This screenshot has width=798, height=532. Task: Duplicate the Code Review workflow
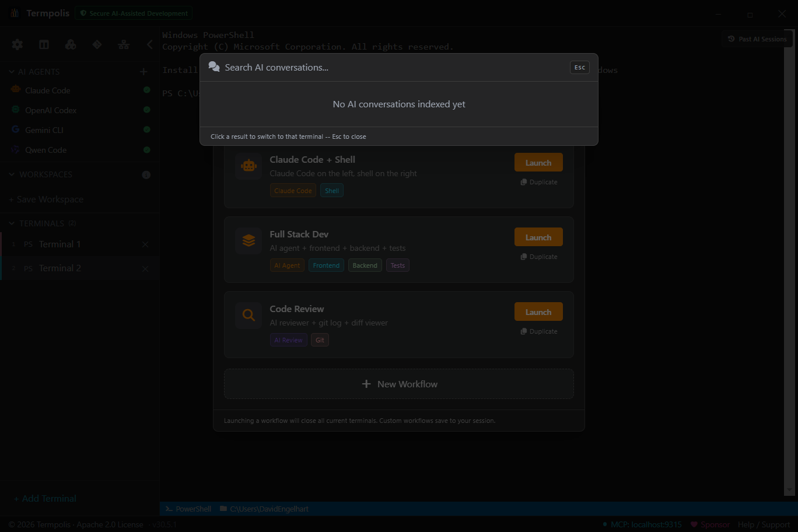(x=539, y=331)
